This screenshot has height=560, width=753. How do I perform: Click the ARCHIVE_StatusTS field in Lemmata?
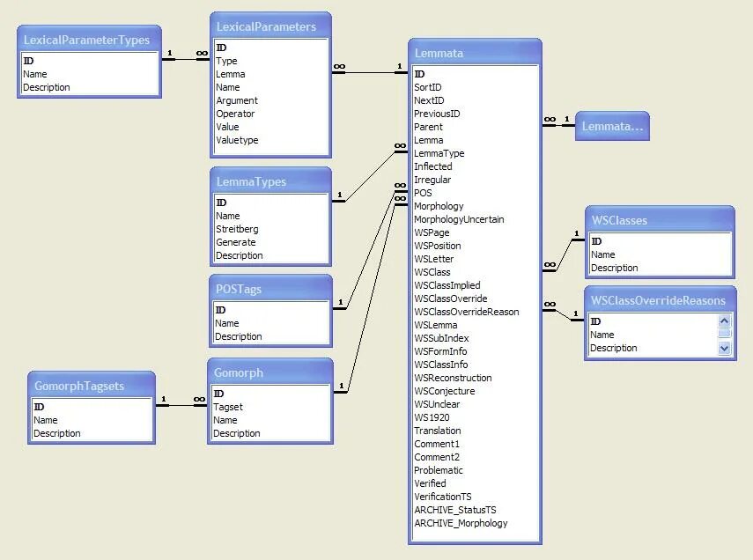(476, 510)
